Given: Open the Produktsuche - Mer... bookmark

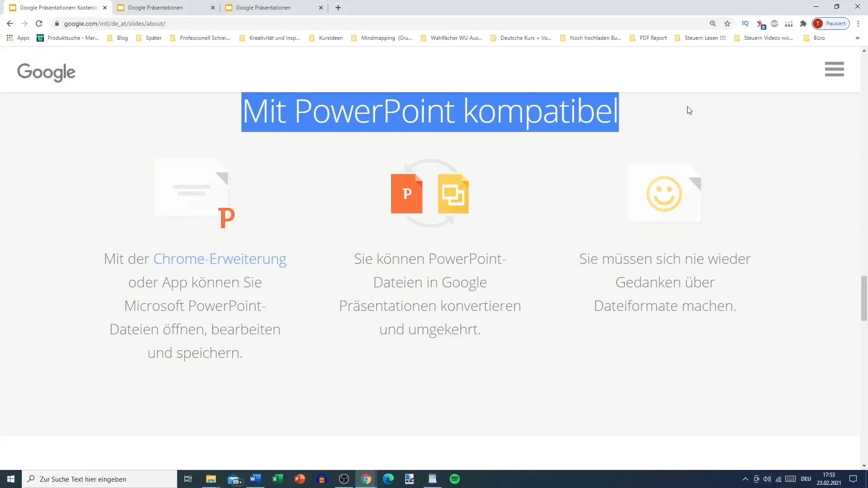Looking at the screenshot, I should click(68, 38).
